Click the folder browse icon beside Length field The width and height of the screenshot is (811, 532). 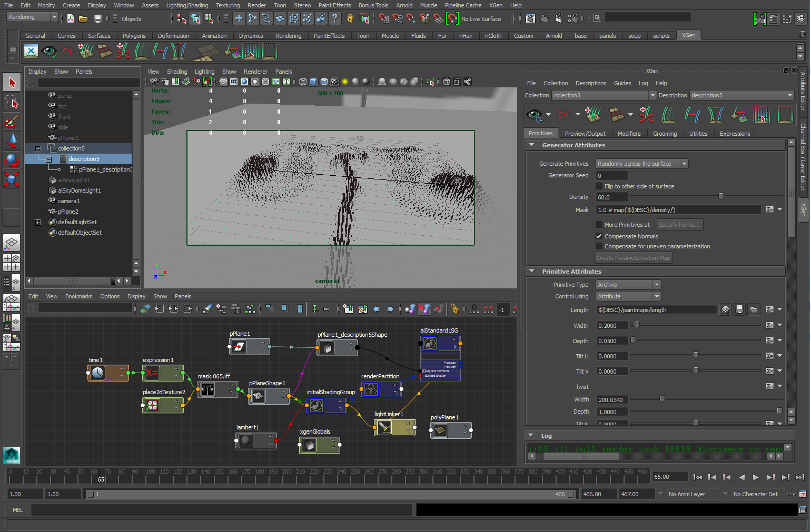pos(754,310)
